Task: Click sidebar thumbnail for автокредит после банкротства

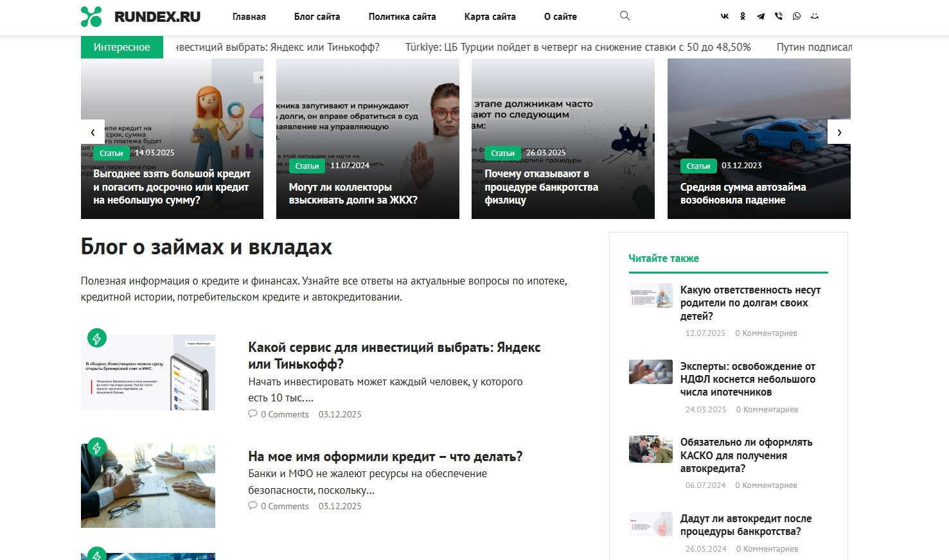Action: 651,524
